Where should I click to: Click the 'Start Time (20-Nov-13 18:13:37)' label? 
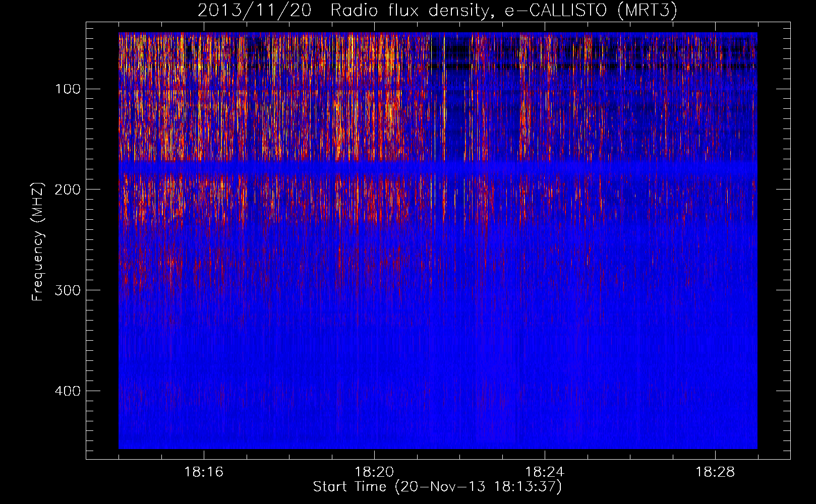coord(437,487)
